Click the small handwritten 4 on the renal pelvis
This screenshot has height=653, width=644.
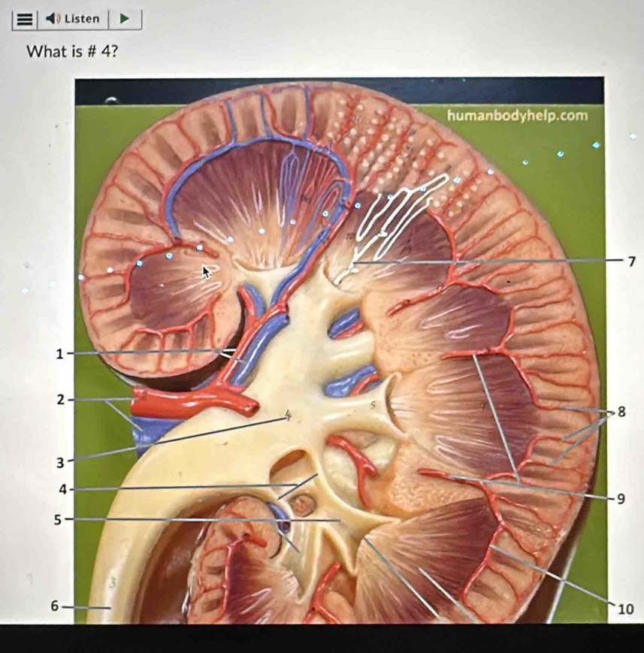(286, 417)
